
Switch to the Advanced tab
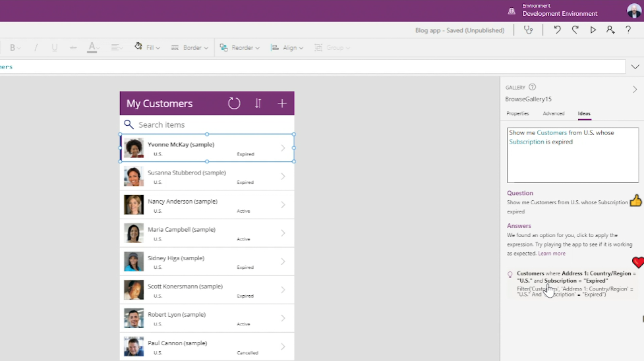554,114
